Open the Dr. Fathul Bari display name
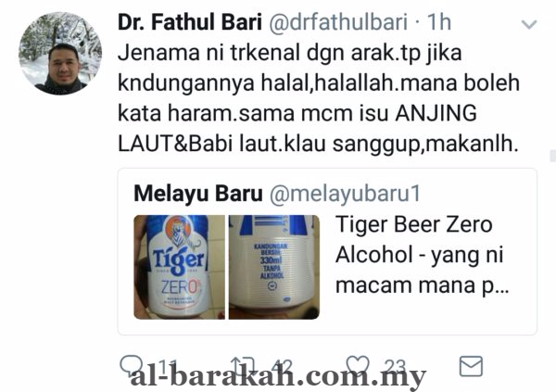Image resolution: width=556 pixels, height=392 pixels. (190, 22)
